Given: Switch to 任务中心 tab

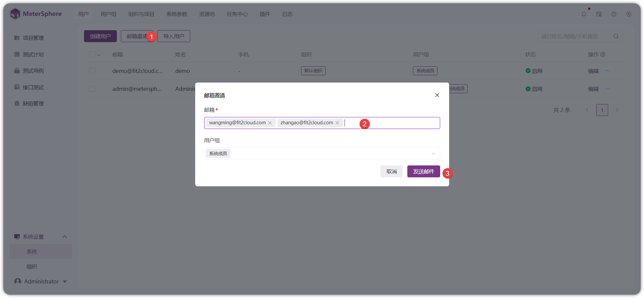Looking at the screenshot, I should point(237,14).
